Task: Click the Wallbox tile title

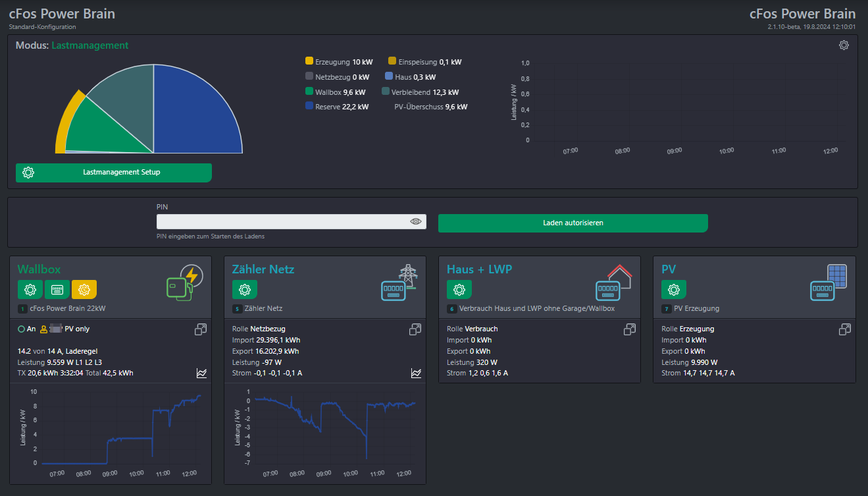Action: (x=39, y=269)
